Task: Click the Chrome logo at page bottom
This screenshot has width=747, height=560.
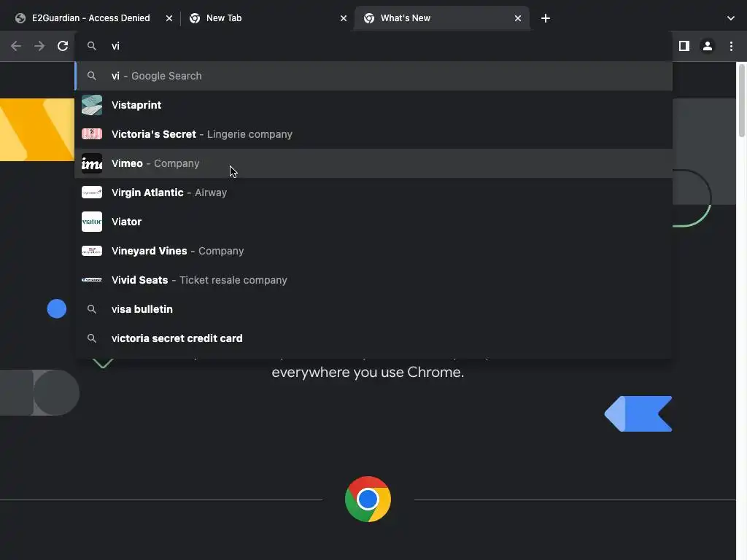Action: 368,499
